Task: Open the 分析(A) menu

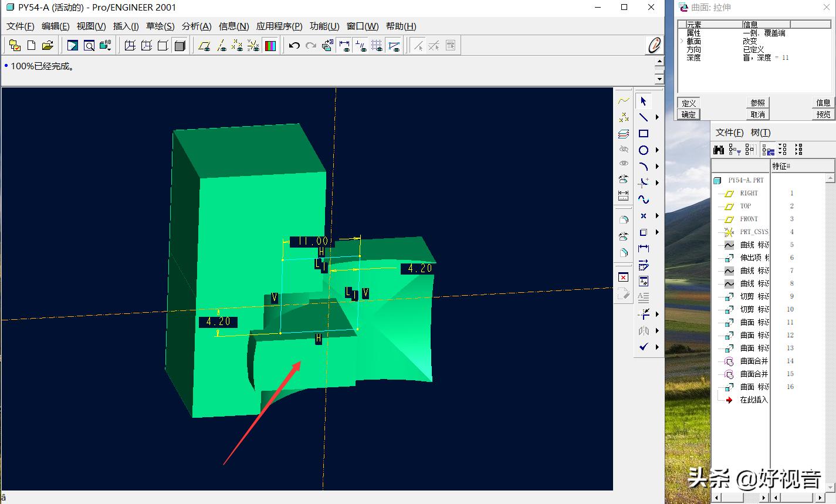Action: coord(197,26)
